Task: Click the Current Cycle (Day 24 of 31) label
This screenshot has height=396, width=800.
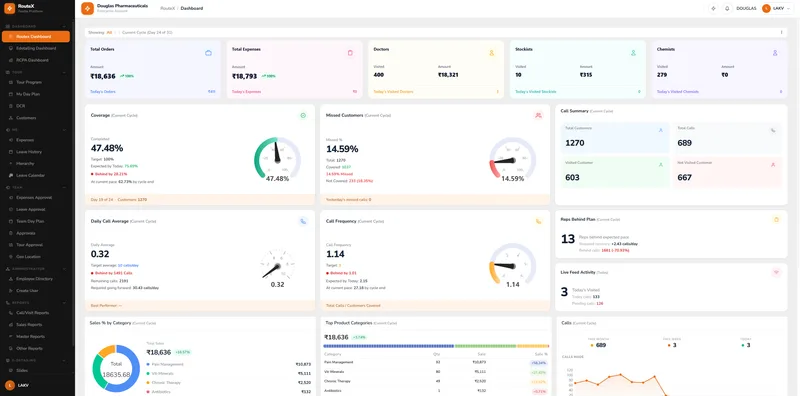Action: tap(147, 32)
